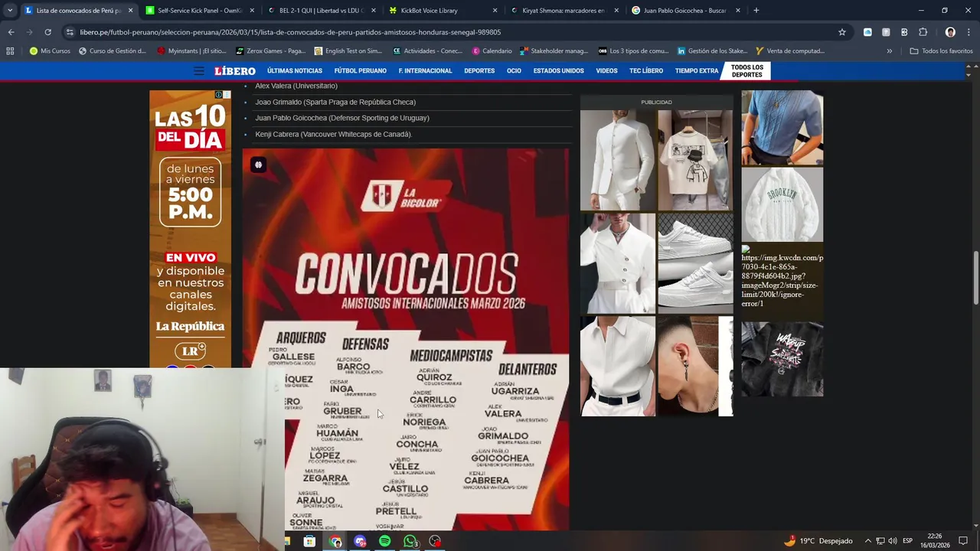Click the overlay icon on the Convocados image
The image size is (980, 551).
(x=259, y=165)
